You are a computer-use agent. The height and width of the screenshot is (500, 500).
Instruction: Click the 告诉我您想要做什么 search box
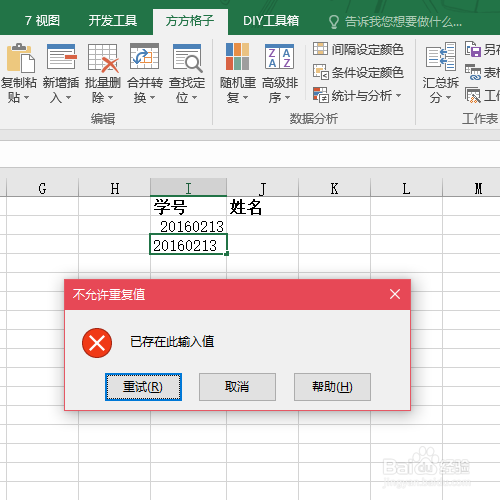[x=403, y=22]
